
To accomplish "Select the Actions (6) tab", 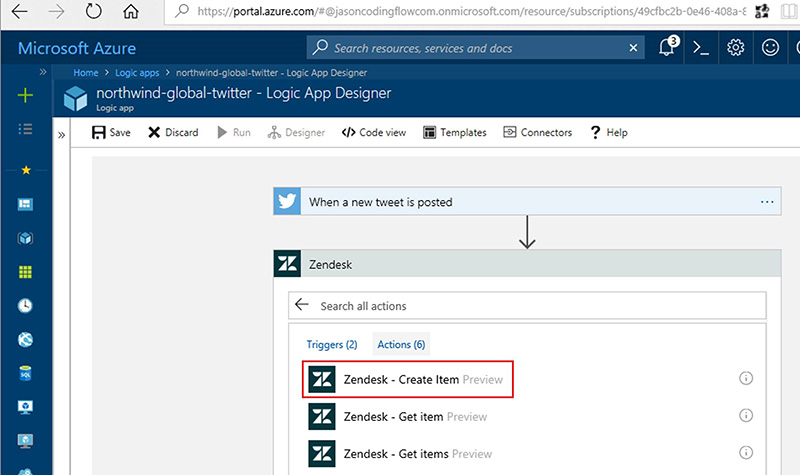I will coord(401,344).
